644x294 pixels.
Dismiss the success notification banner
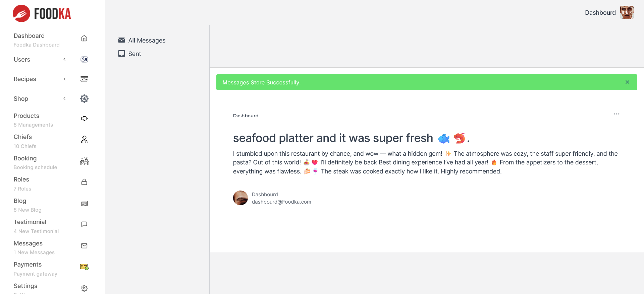tap(627, 82)
